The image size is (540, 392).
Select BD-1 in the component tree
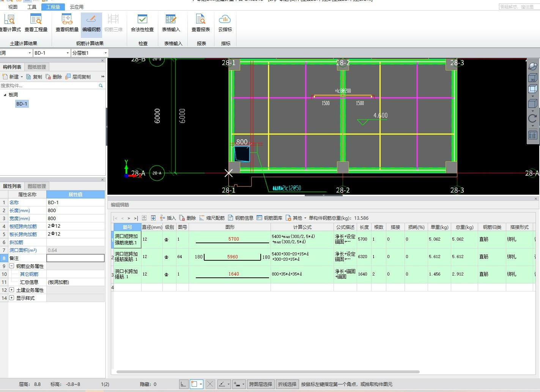click(22, 104)
